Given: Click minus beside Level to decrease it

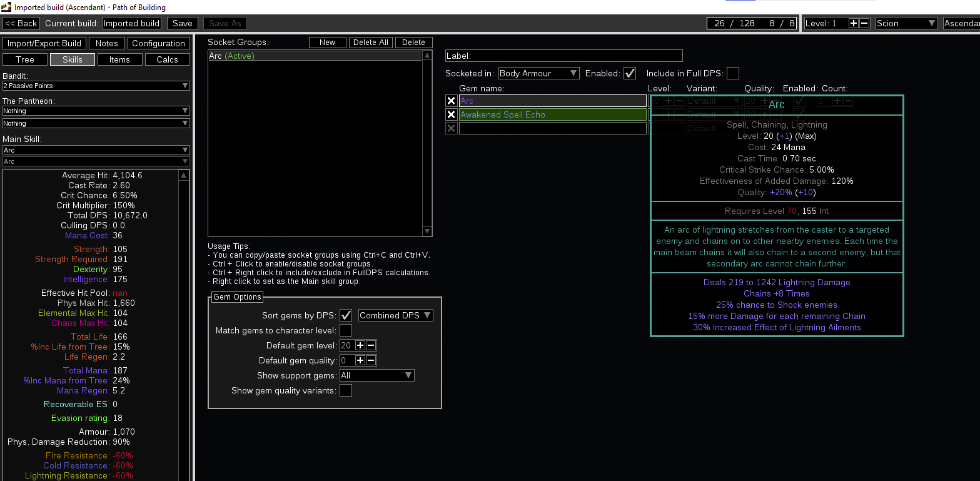Looking at the screenshot, I should pos(866,23).
